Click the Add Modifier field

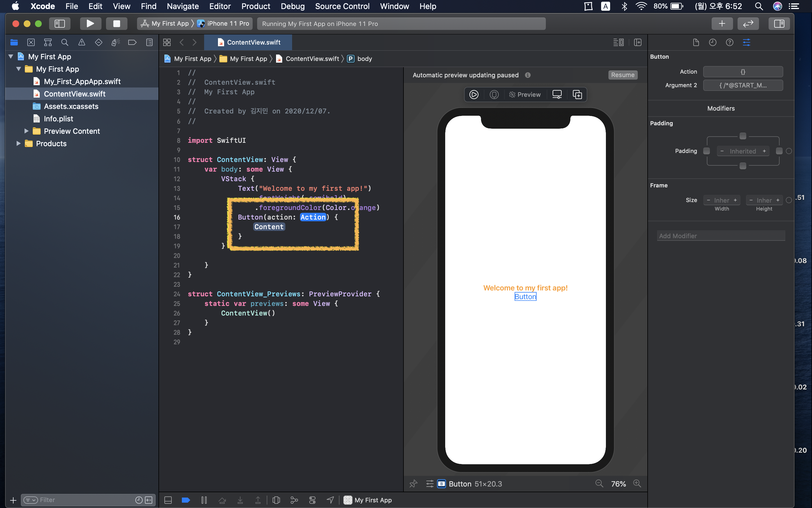pyautogui.click(x=721, y=236)
